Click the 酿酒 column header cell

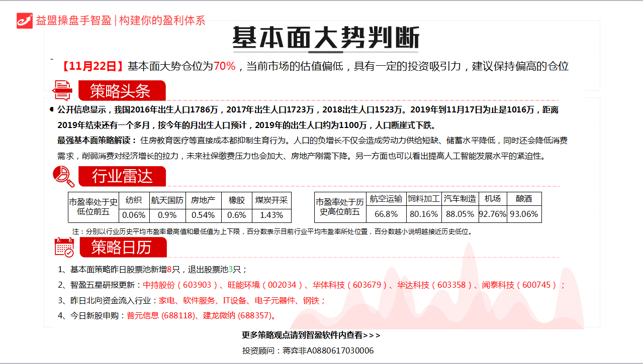pyautogui.click(x=524, y=199)
